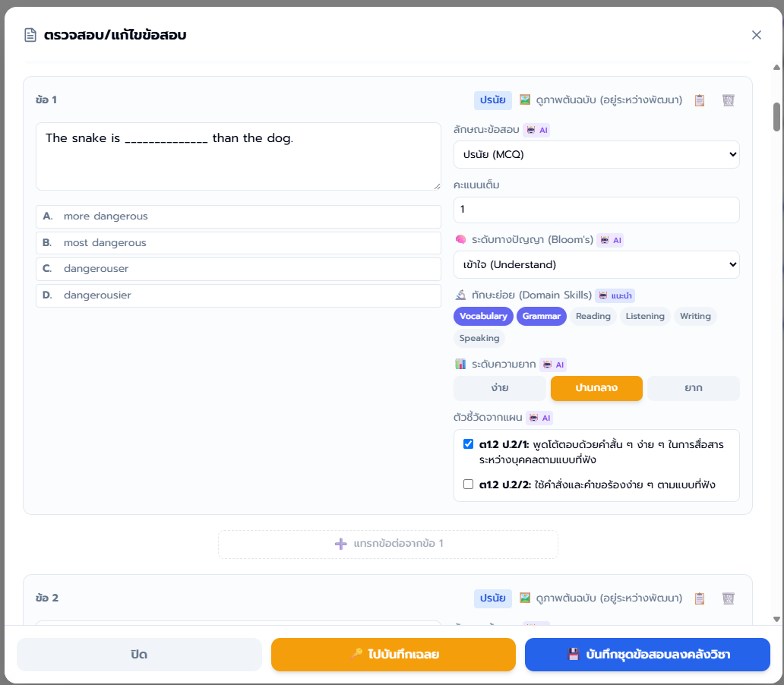Enable the Speaking skill chip
This screenshot has height=685, width=784.
pos(479,339)
